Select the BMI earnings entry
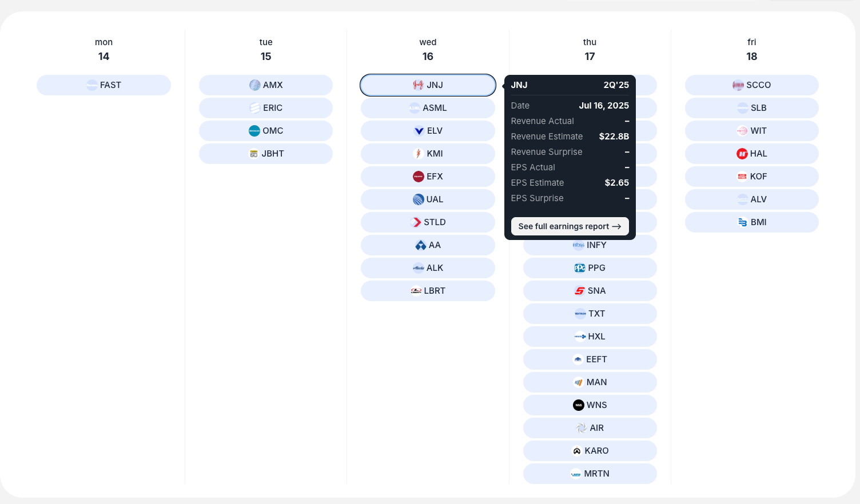 (752, 222)
